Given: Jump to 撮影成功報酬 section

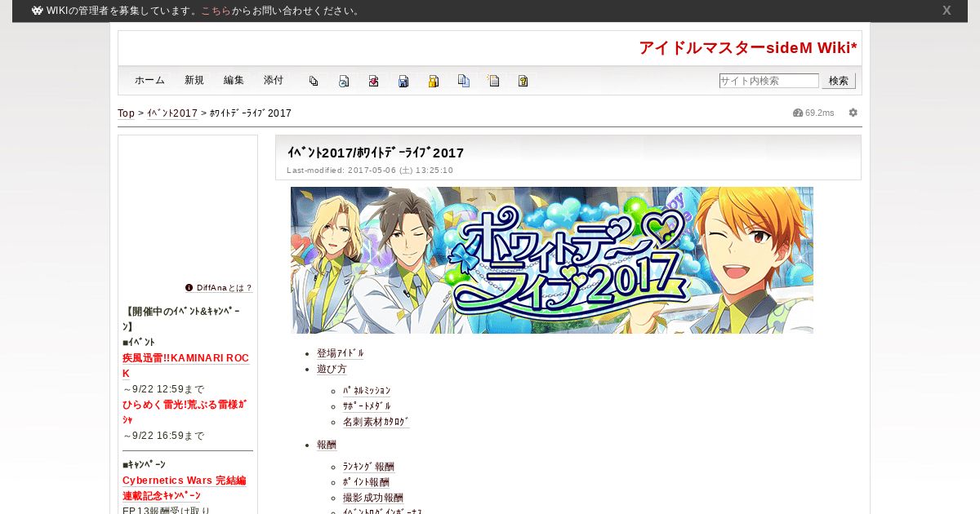Looking at the screenshot, I should [373, 498].
